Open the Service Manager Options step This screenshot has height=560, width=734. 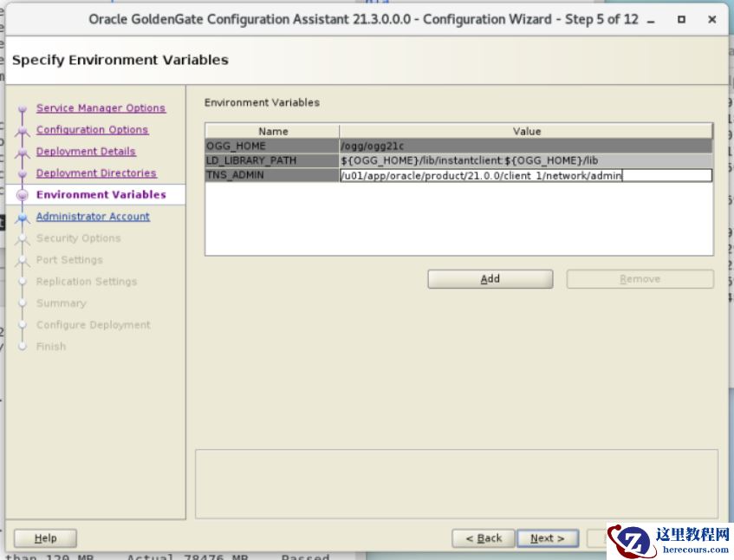101,107
